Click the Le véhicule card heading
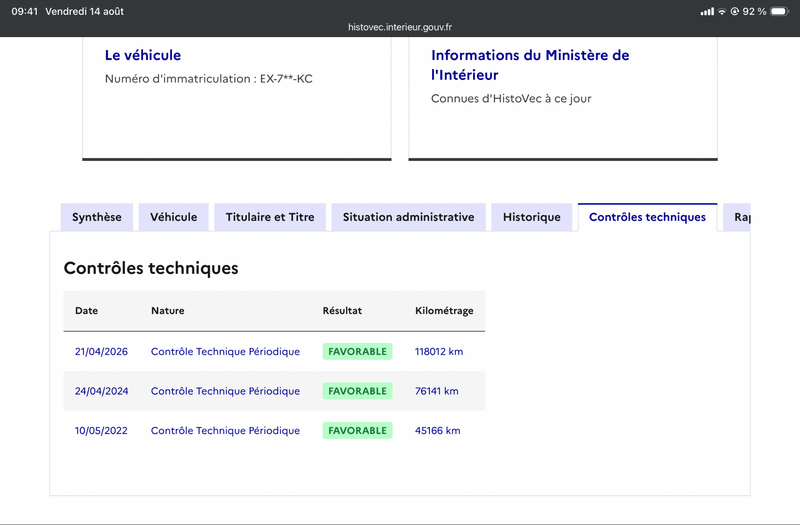The width and height of the screenshot is (800, 525). tap(143, 55)
